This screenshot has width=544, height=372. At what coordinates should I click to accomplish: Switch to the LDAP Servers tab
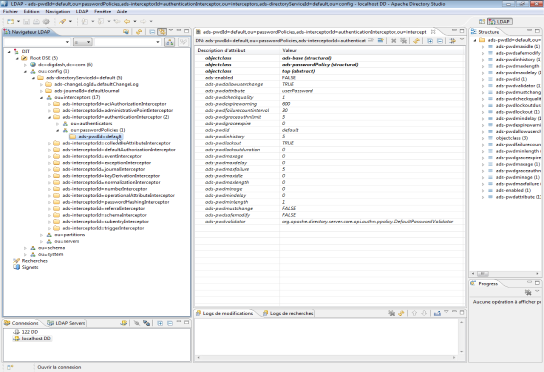pos(66,323)
